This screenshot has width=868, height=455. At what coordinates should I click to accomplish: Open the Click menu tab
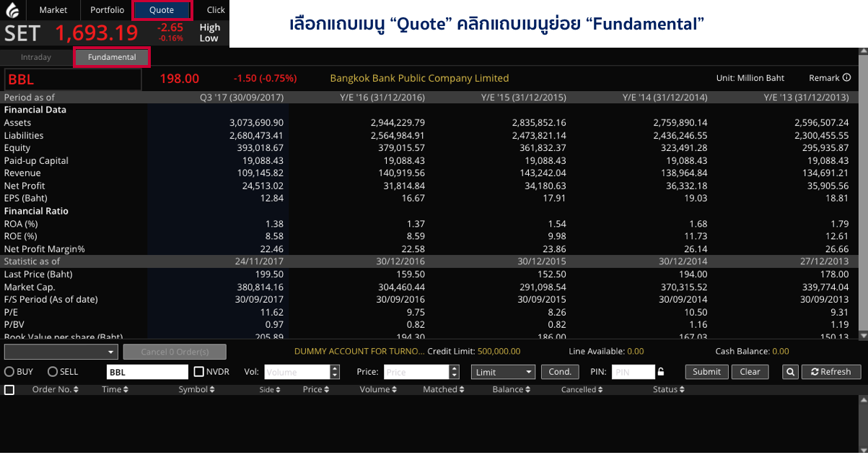point(216,10)
